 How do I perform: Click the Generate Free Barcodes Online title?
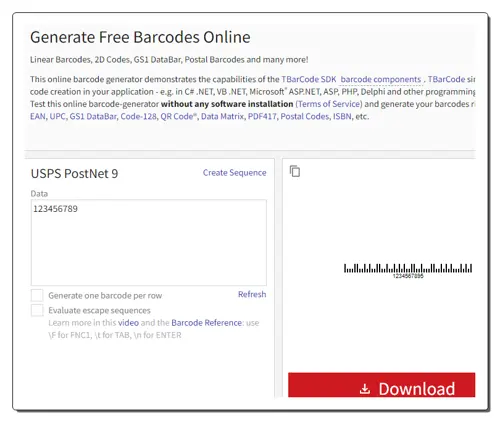coord(140,37)
